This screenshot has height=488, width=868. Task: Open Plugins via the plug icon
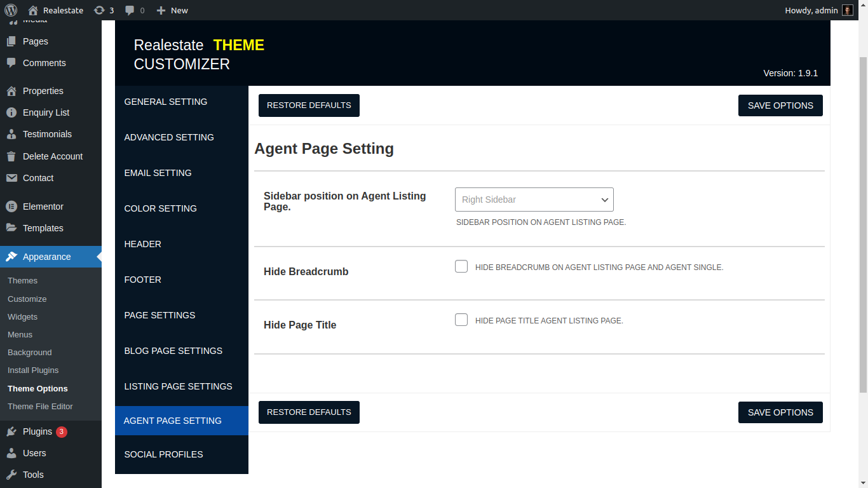11,431
